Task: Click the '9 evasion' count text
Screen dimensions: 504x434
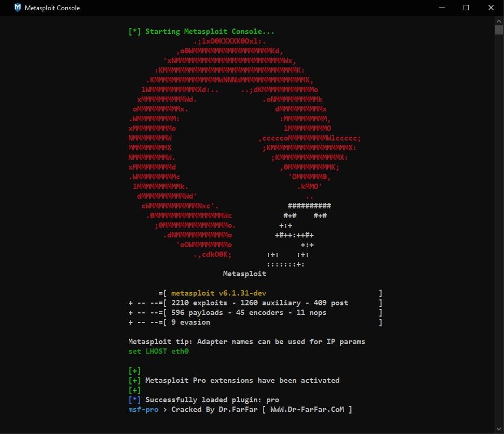Action: (x=191, y=323)
